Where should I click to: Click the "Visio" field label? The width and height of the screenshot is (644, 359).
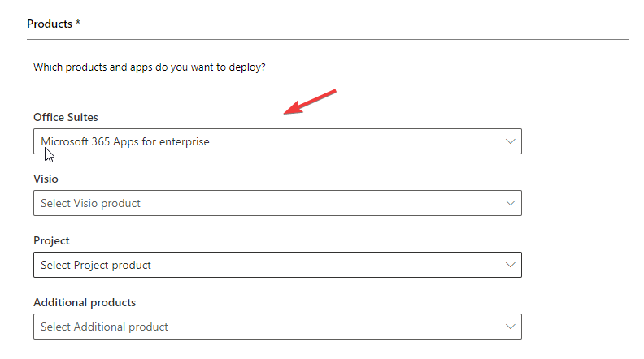pyautogui.click(x=46, y=179)
